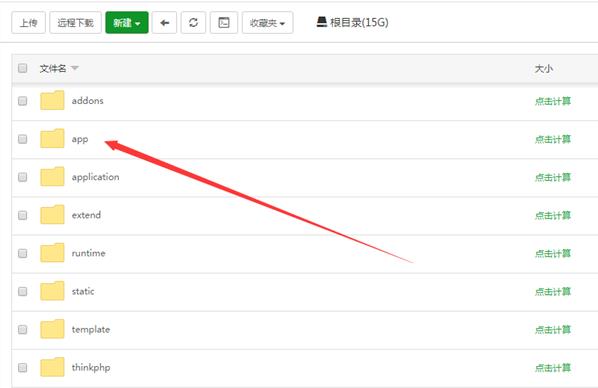
Task: Check the addons row checkbox
Action: [x=23, y=101]
